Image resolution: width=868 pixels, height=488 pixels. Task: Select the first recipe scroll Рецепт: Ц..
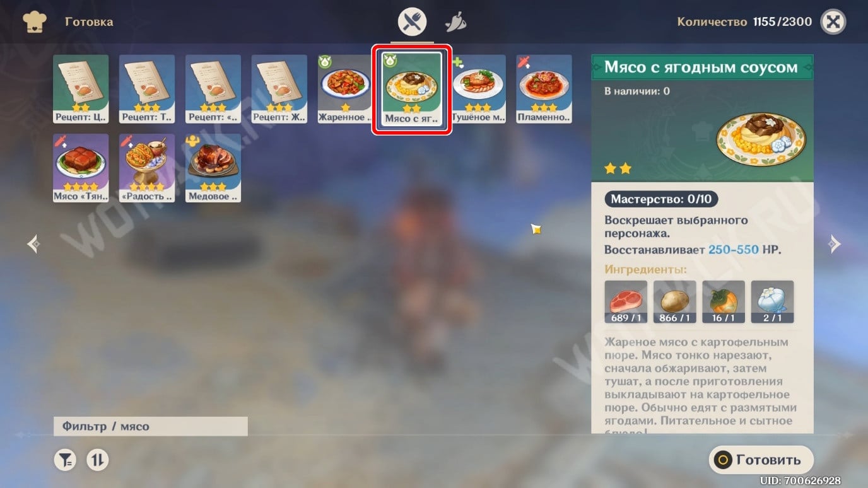click(x=81, y=89)
